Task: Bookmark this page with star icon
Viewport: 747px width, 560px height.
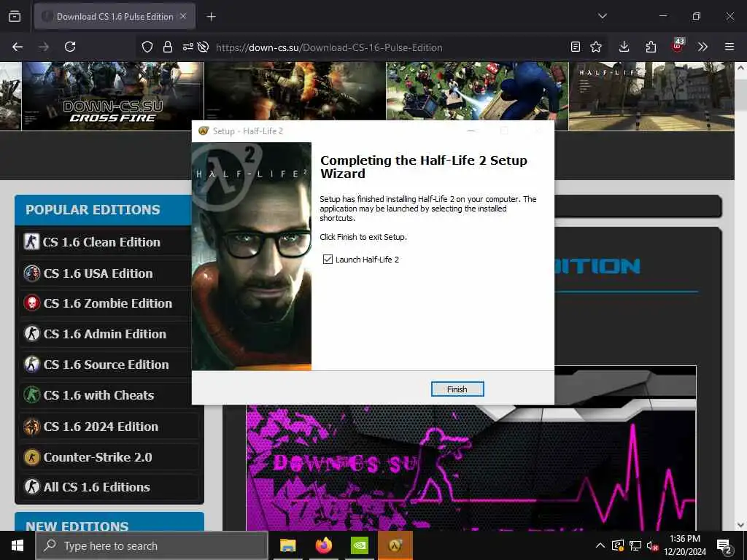Action: (x=596, y=47)
